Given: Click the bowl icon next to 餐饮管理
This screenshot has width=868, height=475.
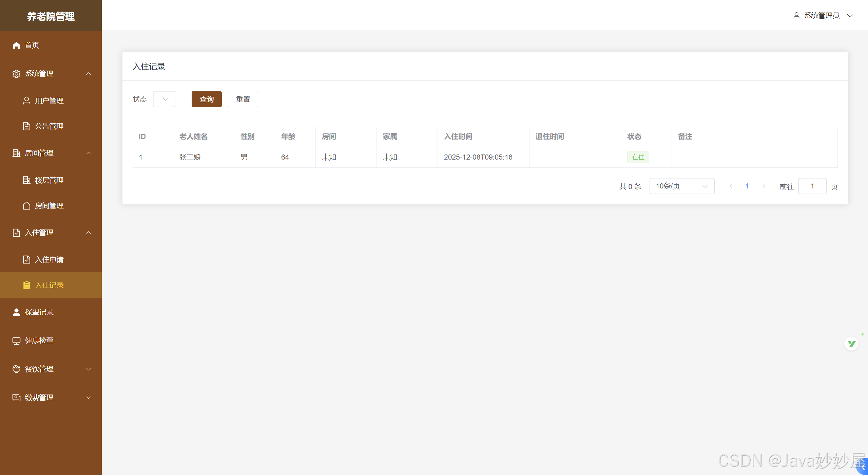Looking at the screenshot, I should tap(16, 369).
